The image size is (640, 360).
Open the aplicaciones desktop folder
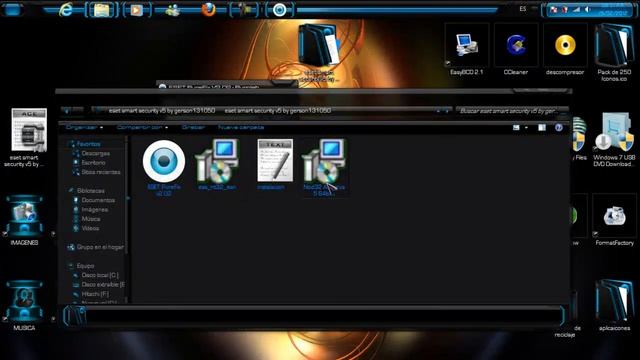coord(614,305)
